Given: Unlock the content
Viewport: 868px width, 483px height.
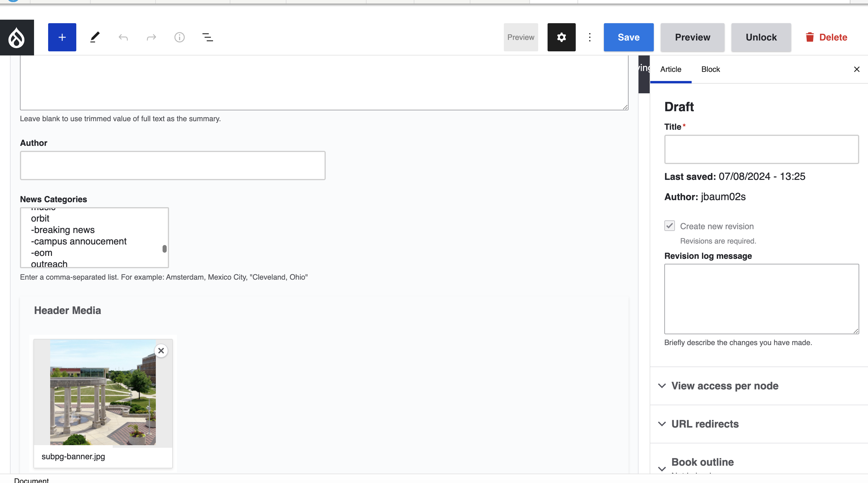Looking at the screenshot, I should pyautogui.click(x=761, y=37).
